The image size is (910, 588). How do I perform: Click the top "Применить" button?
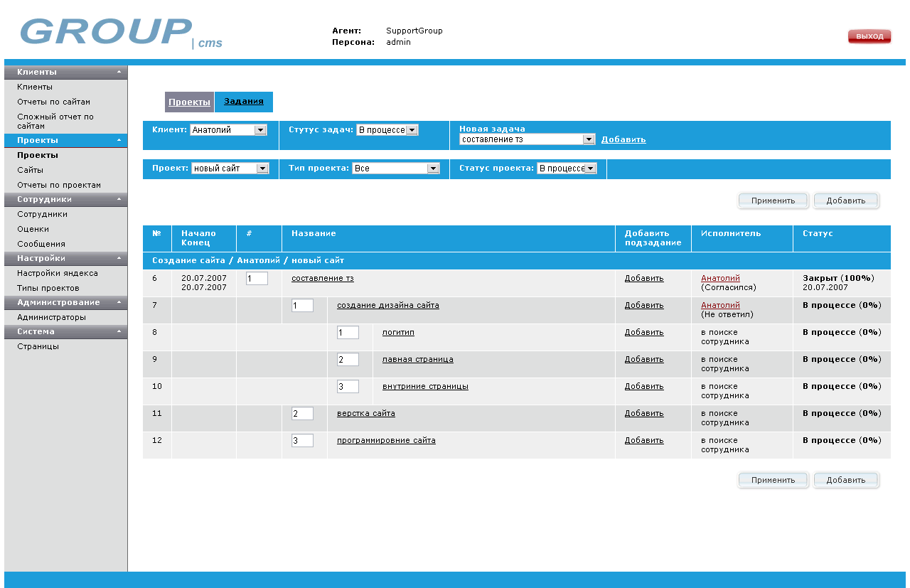point(773,201)
